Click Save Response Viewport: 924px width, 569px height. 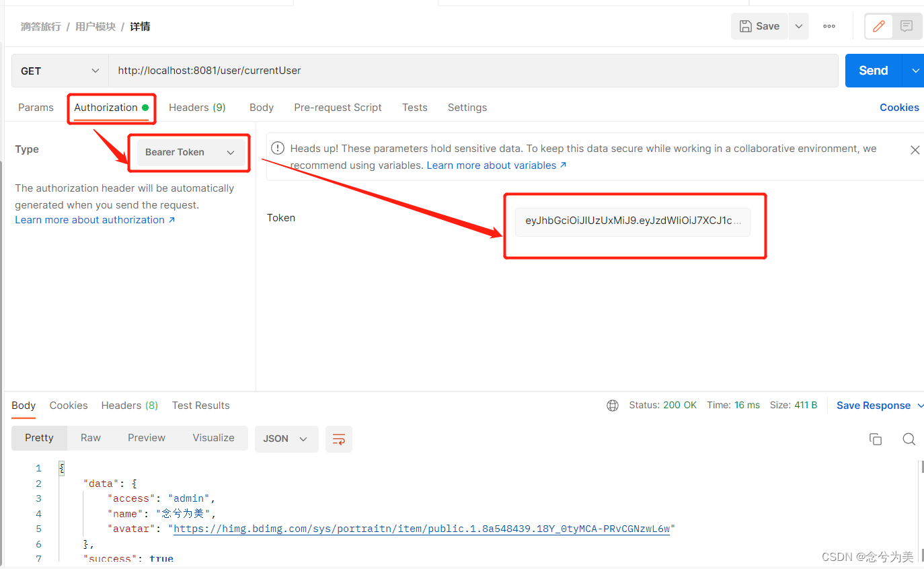(874, 406)
